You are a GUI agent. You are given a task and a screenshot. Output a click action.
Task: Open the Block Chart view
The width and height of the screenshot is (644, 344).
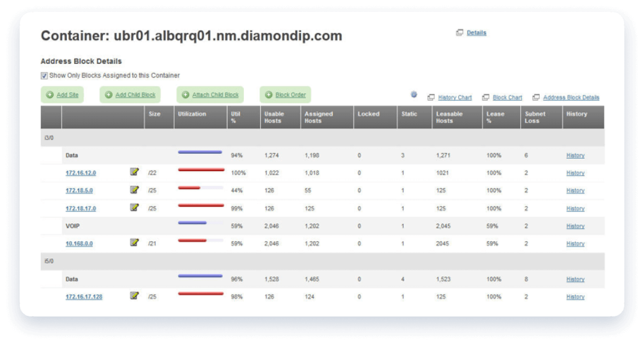click(507, 97)
